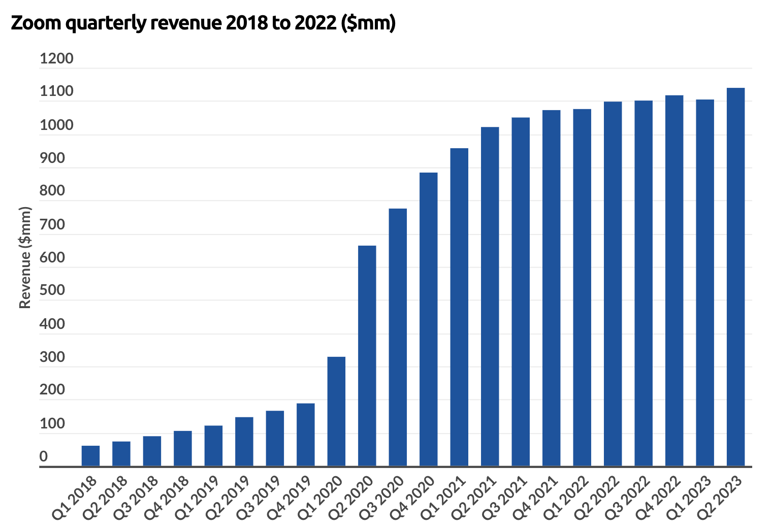Select the Q4 2018 bar
Viewport: 772px width, 532px height.
pos(183,449)
